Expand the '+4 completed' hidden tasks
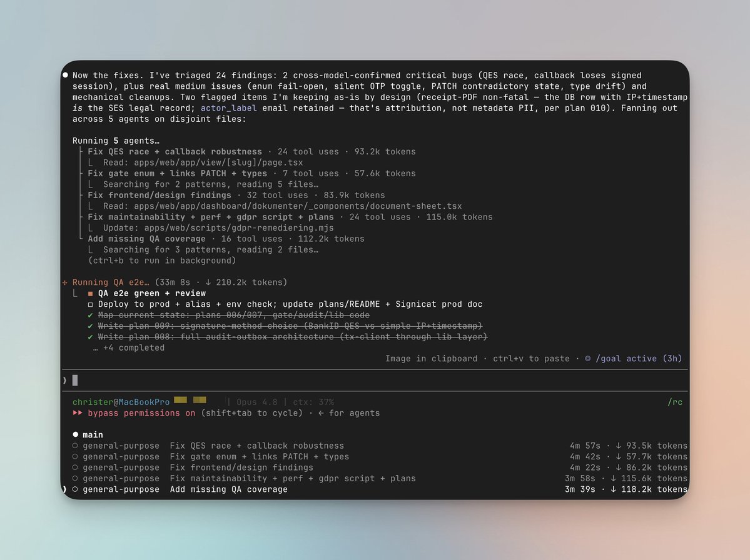Viewport: 750px width, 560px height. (129, 348)
